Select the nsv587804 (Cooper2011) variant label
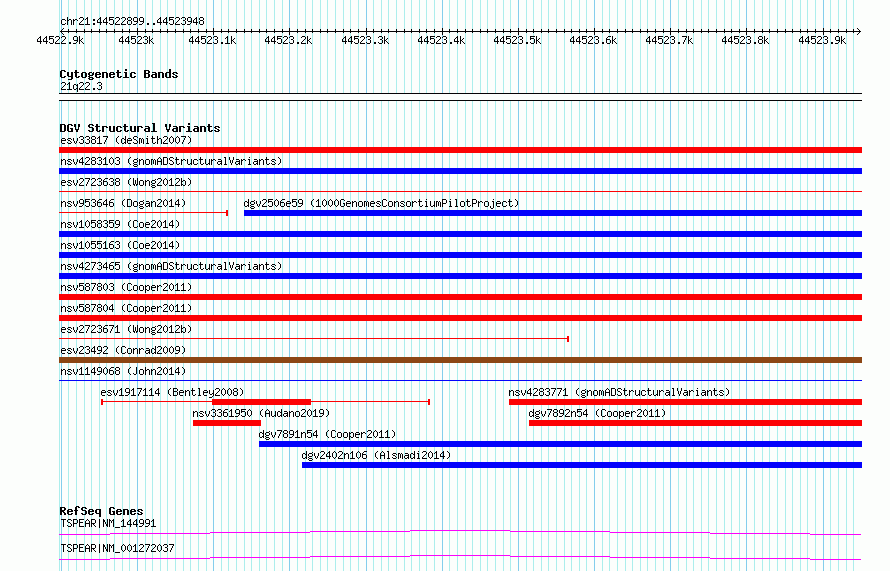The image size is (890, 571). (x=126, y=308)
